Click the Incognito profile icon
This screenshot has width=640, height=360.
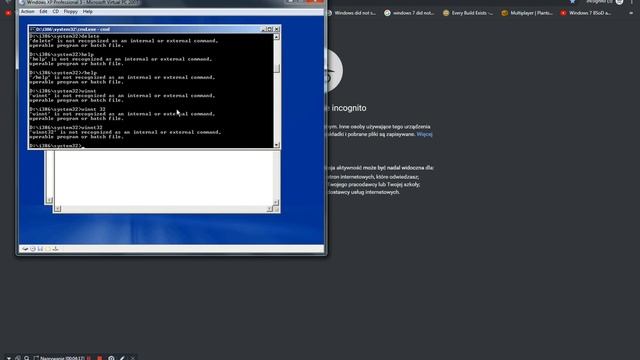click(x=620, y=2)
